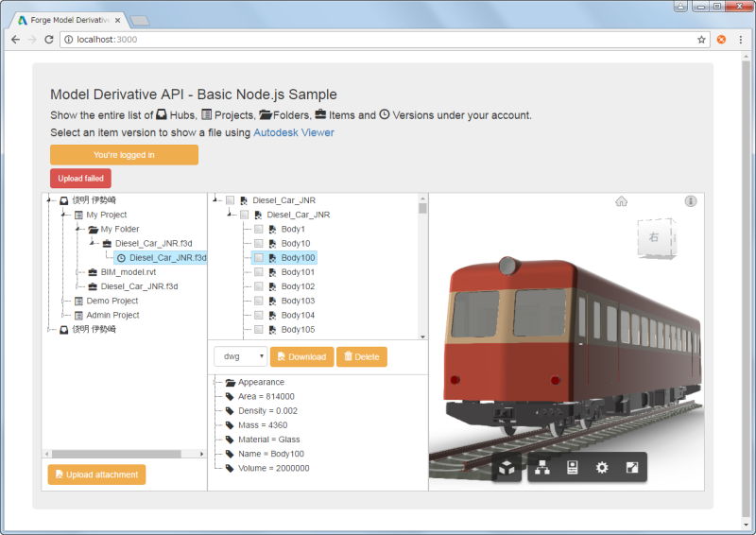Viewport: 756px width, 535px height.
Task: Open the properties panel icon in viewer
Action: pos(573,468)
